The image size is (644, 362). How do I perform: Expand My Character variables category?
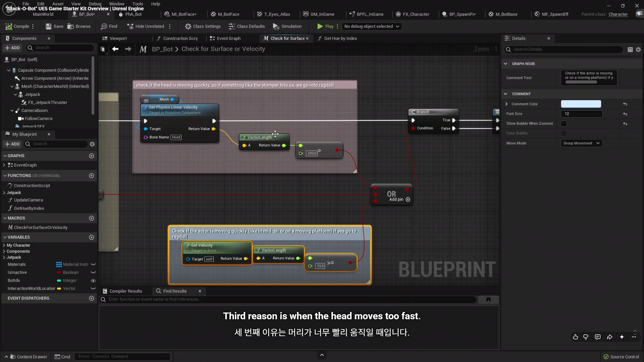tap(4, 245)
